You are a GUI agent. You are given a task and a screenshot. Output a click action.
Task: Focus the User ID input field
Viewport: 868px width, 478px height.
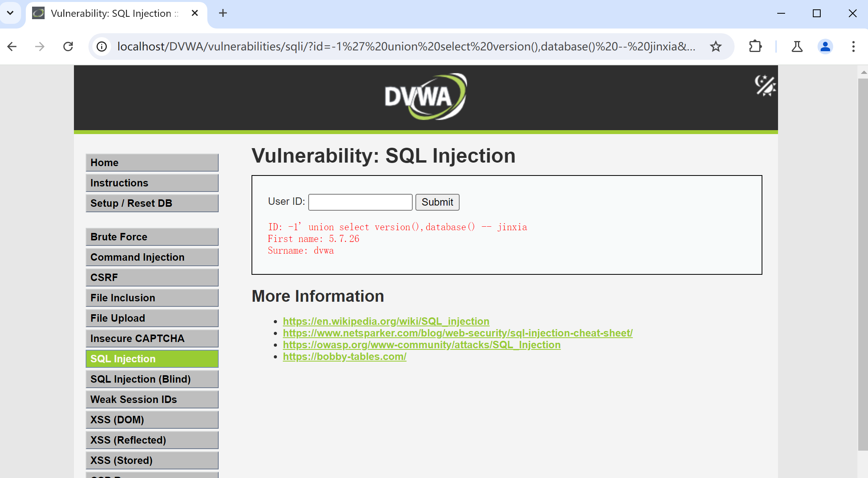tap(360, 202)
